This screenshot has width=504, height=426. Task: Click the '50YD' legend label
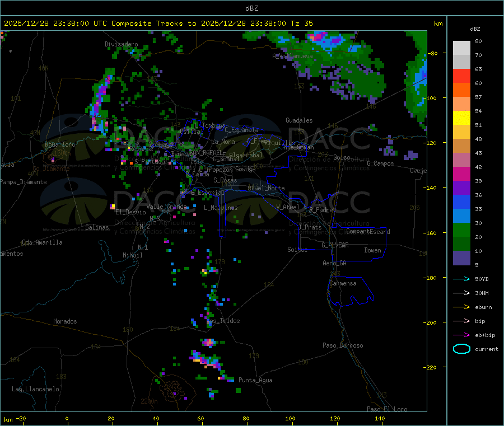pyautogui.click(x=482, y=279)
